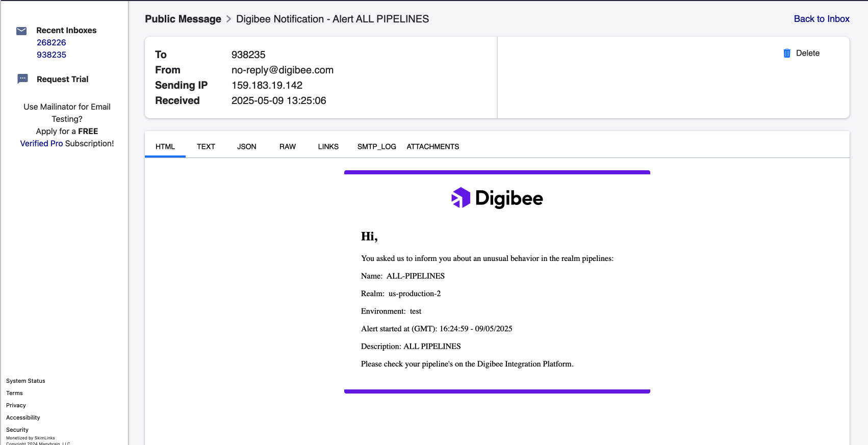Click the breadcrumb chevron after Public Message
Viewport: 868px width, 445px height.
click(228, 19)
